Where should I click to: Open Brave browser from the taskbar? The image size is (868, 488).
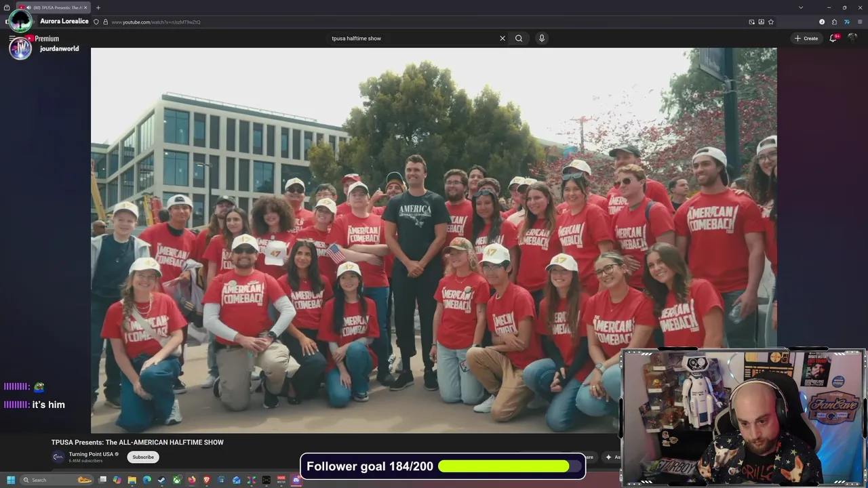tap(207, 480)
